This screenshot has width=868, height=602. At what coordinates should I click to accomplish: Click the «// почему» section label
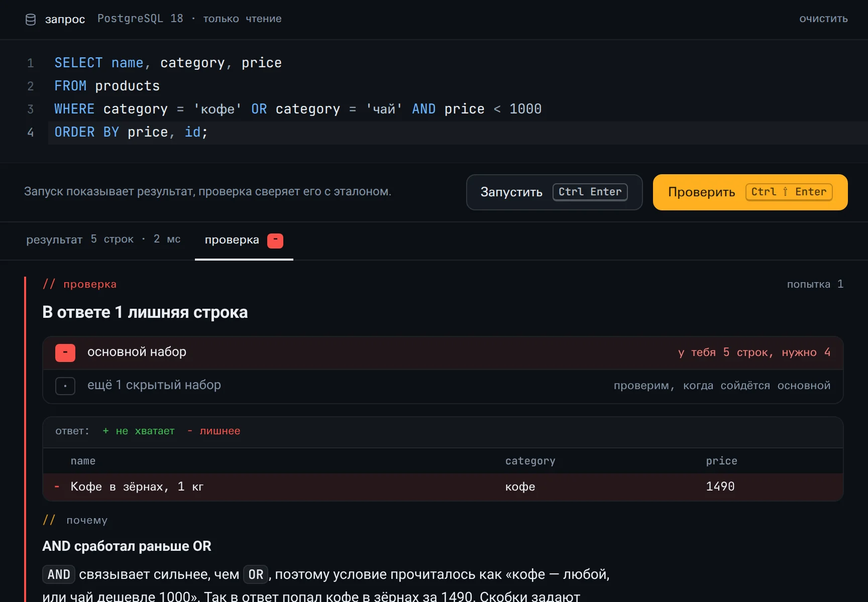point(75,520)
